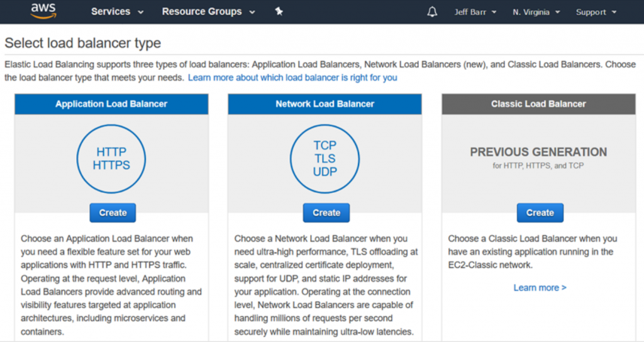Click the 'EC2-Classic network.' text
This screenshot has width=644, height=342.
[491, 265]
